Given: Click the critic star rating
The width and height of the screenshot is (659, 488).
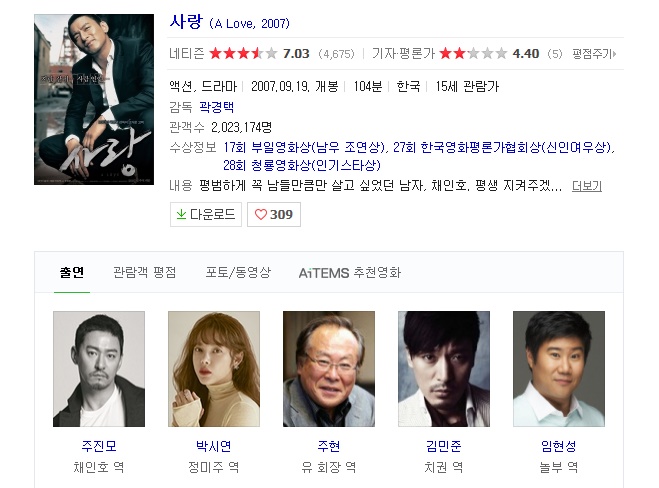Looking at the screenshot, I should click(x=473, y=53).
